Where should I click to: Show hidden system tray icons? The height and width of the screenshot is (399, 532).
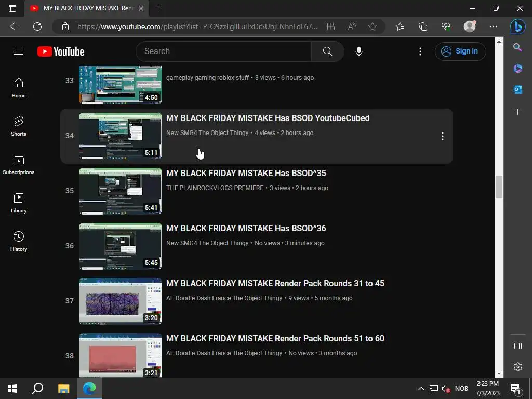click(421, 389)
